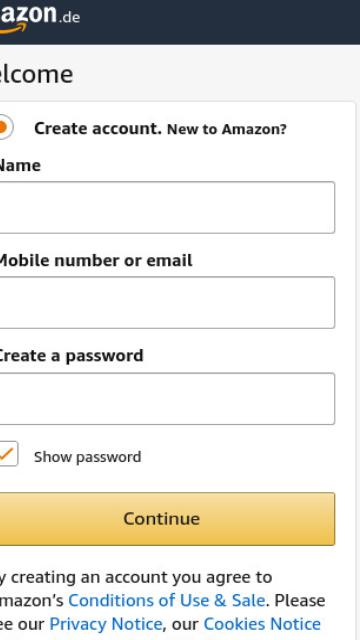360x640 pixels.
Task: Select the 'New to Amazon?' text
Action: tap(227, 129)
